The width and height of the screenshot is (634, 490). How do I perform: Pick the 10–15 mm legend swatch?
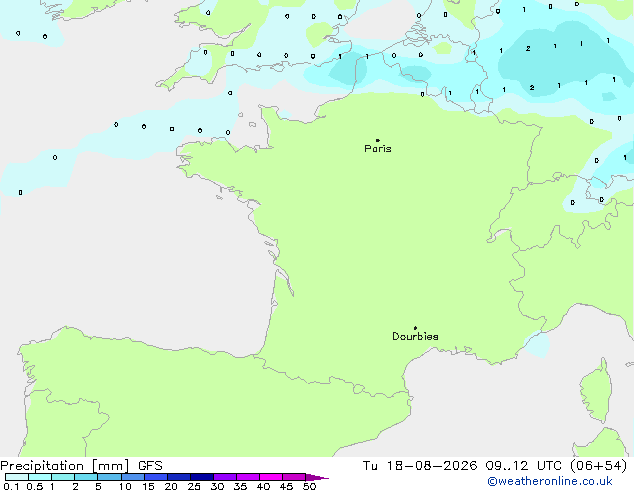133,477
